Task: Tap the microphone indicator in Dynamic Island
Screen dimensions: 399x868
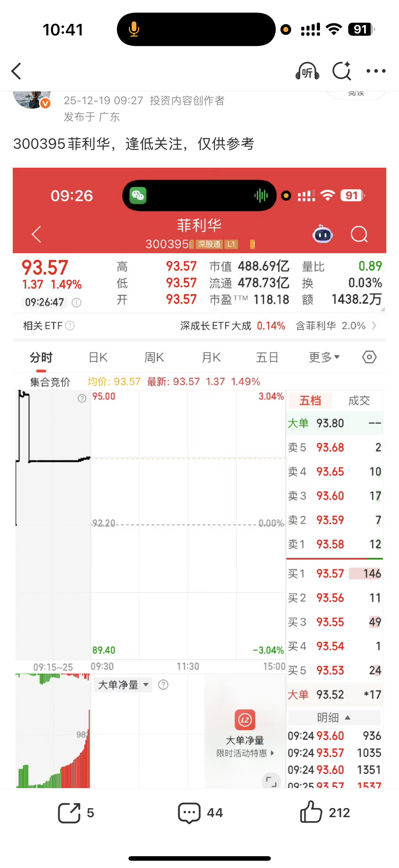Action: pos(134,29)
